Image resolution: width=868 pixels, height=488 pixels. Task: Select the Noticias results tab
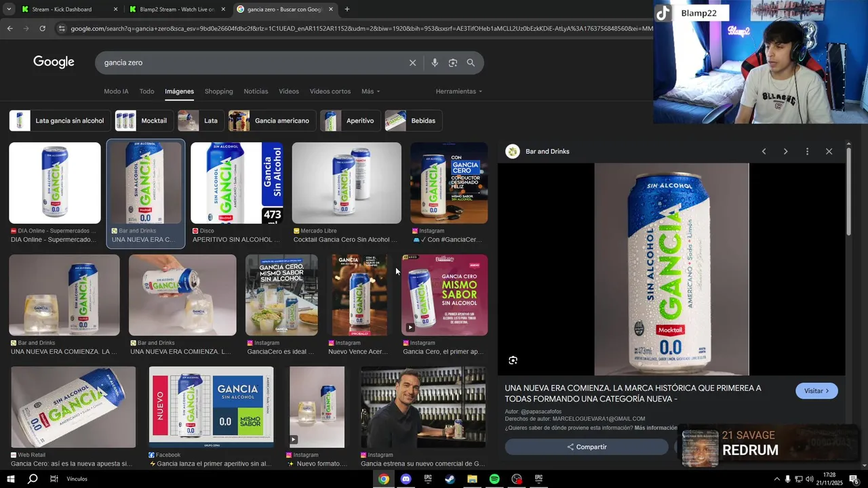click(x=256, y=91)
